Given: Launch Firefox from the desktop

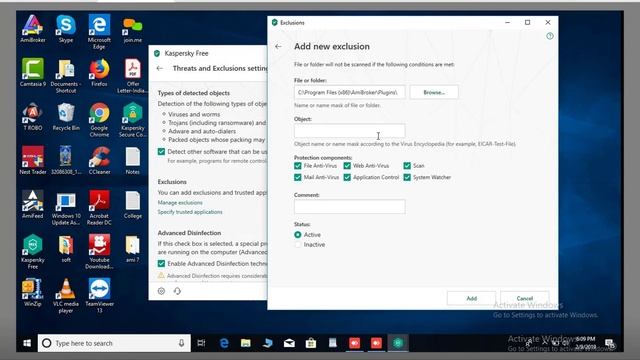Looking at the screenshot, I should coord(99,72).
